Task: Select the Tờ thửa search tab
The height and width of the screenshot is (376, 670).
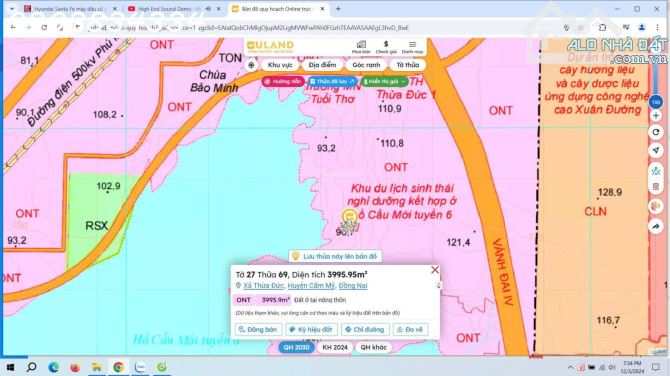Action: (408, 65)
